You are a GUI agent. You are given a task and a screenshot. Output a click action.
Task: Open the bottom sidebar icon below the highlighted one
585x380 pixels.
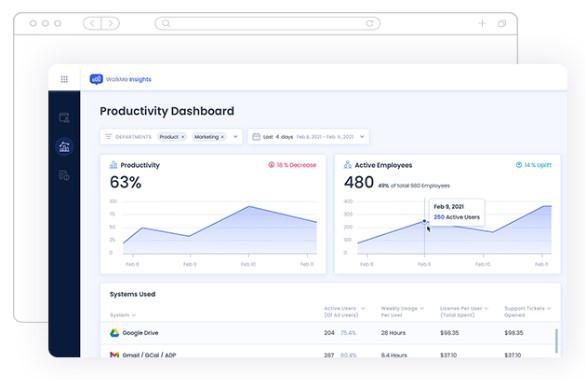(64, 175)
